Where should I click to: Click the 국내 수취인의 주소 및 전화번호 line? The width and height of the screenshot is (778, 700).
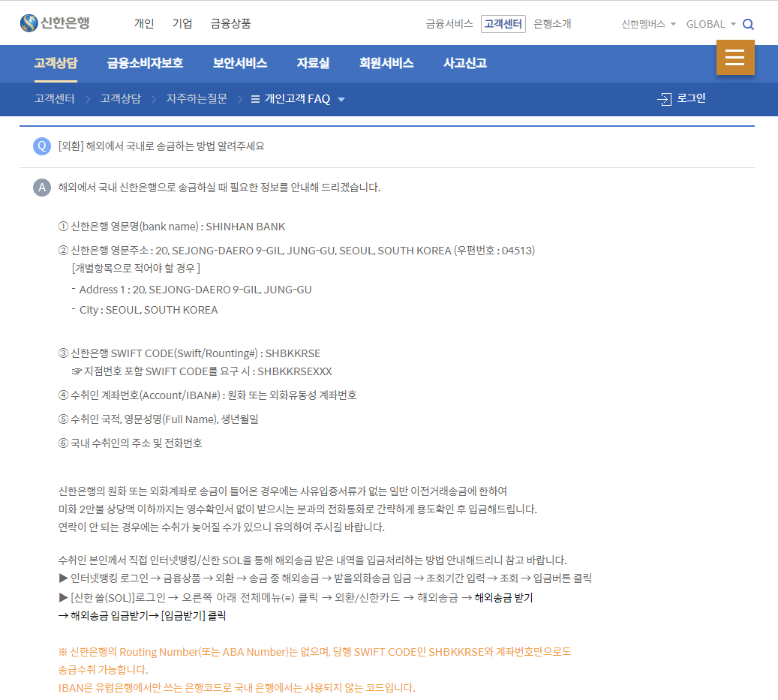[130, 443]
